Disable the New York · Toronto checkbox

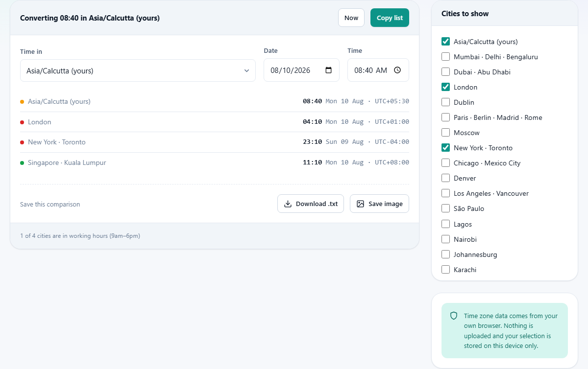[x=445, y=148]
